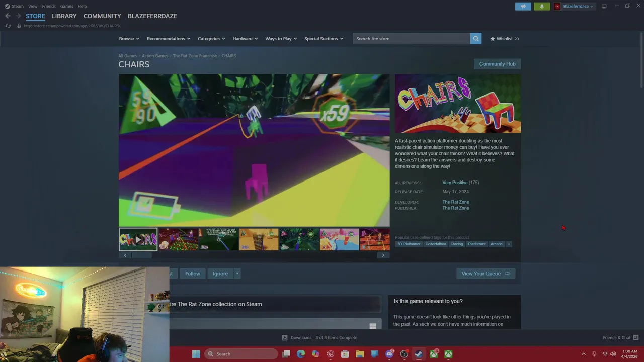Screen dimensions: 644x362
Task: Switch to the COMMUNITY tab
Action: click(x=102, y=16)
